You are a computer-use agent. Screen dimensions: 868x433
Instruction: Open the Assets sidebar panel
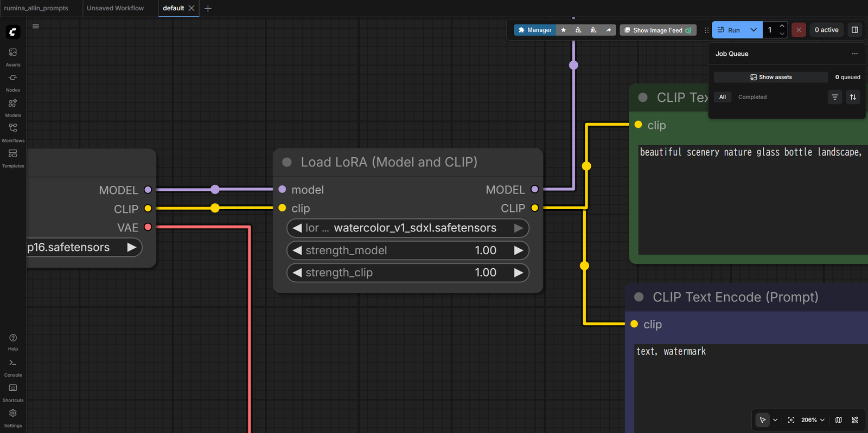(x=13, y=56)
